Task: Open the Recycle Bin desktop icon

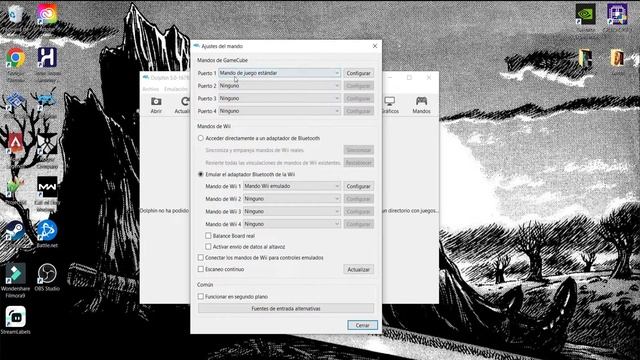Action: [x=16, y=15]
